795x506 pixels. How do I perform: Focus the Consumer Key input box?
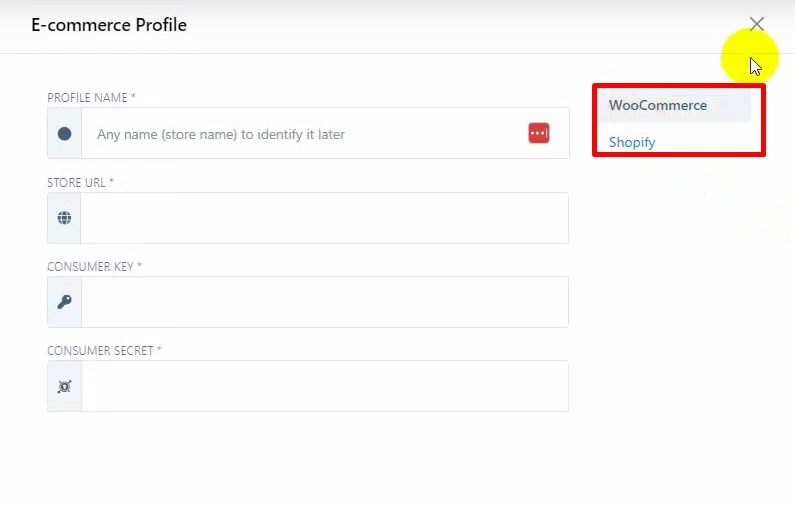pyautogui.click(x=323, y=302)
